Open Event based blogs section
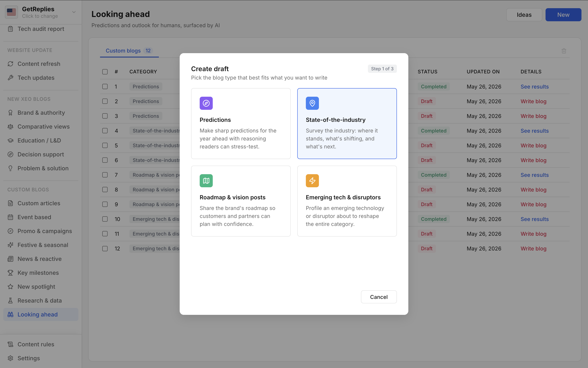The width and height of the screenshot is (588, 368). coord(41,217)
